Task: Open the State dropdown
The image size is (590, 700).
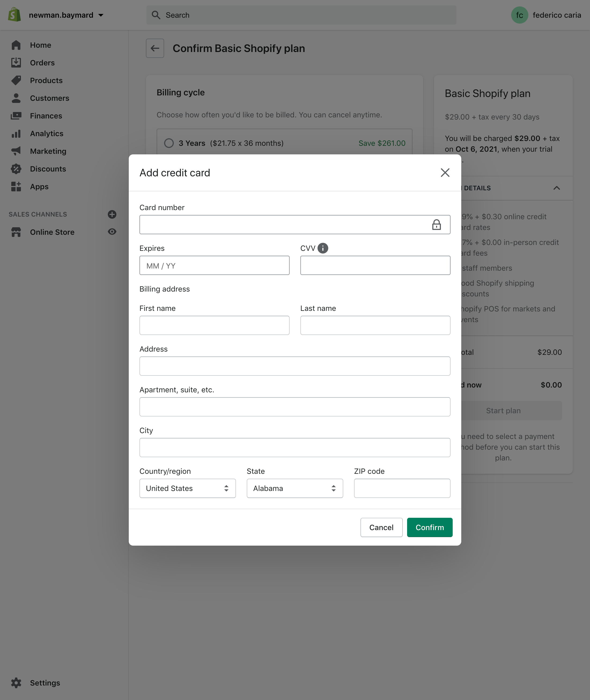Action: click(295, 488)
